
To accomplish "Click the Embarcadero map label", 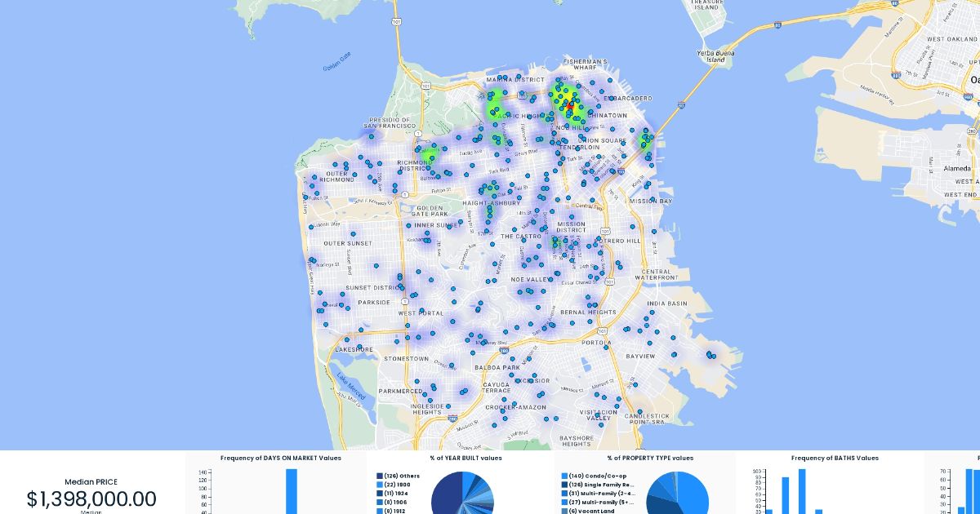I will [x=630, y=98].
